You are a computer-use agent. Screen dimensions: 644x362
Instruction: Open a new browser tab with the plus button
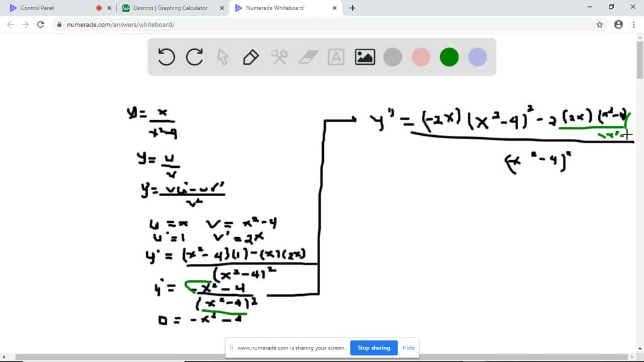click(x=352, y=8)
